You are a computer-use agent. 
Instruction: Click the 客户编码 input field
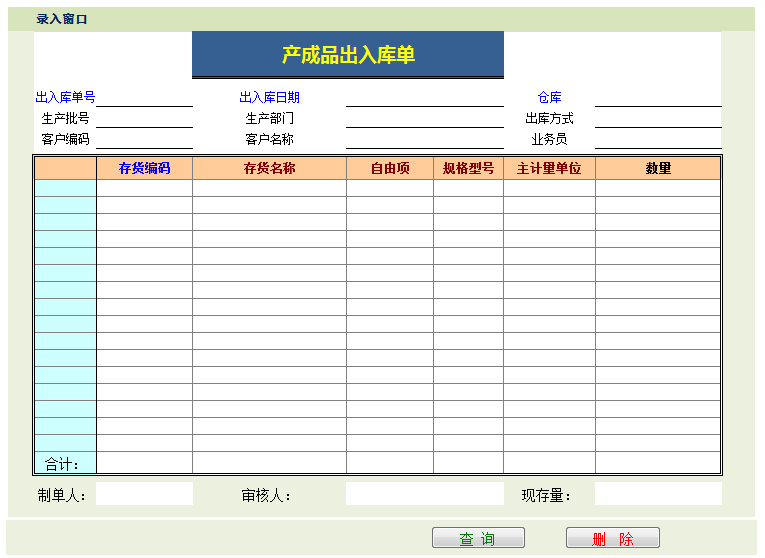144,139
